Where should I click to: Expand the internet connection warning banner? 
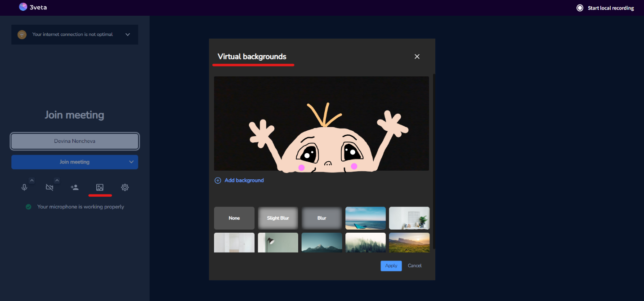pyautogui.click(x=128, y=35)
